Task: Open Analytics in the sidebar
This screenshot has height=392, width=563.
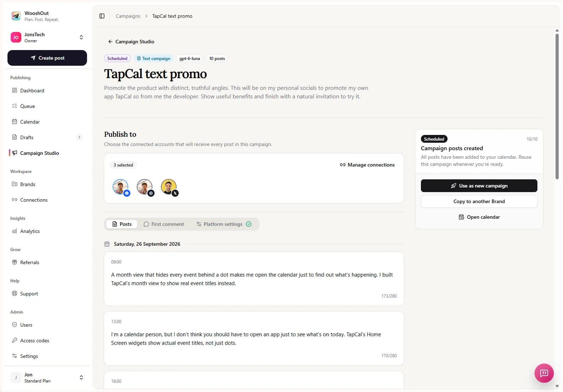Action: (47, 231)
